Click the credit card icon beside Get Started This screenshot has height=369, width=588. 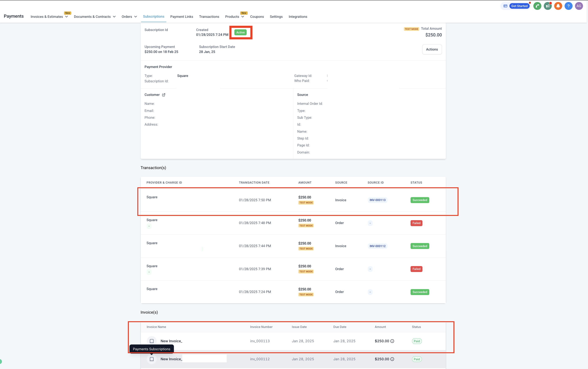click(x=505, y=6)
